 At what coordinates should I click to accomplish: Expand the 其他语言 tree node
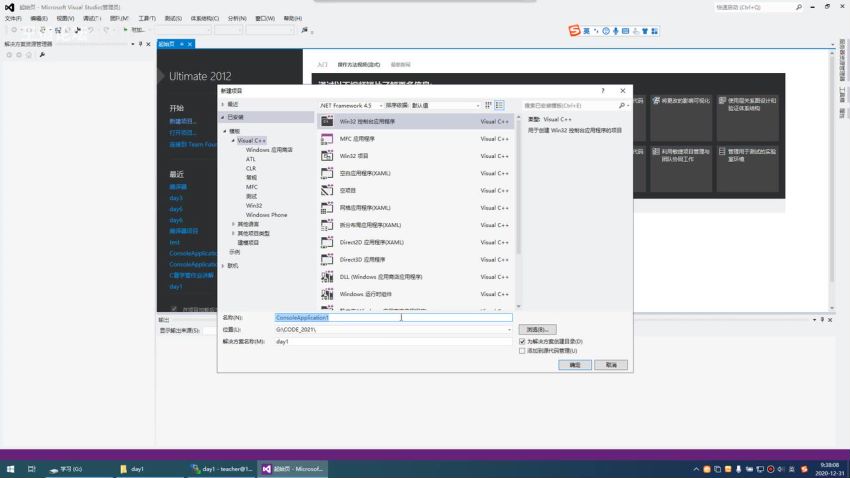pos(233,224)
